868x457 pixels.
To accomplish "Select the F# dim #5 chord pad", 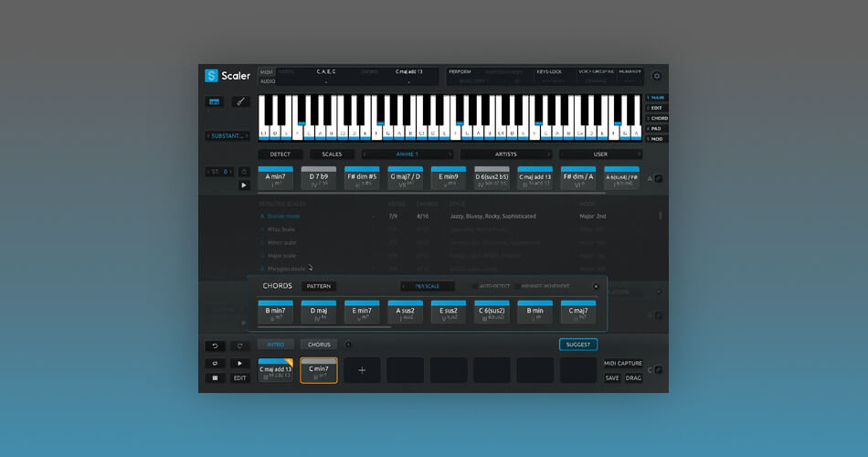I will tap(362, 178).
